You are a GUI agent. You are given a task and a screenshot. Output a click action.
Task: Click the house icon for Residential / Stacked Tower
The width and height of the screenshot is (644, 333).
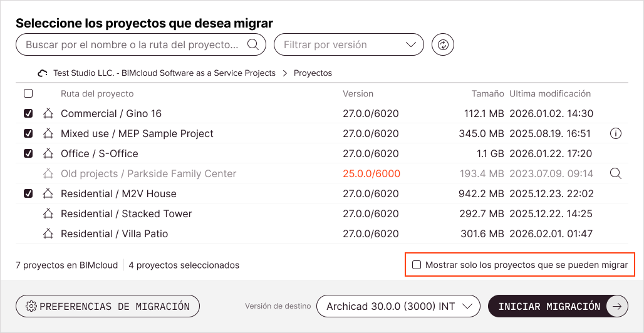pos(48,214)
